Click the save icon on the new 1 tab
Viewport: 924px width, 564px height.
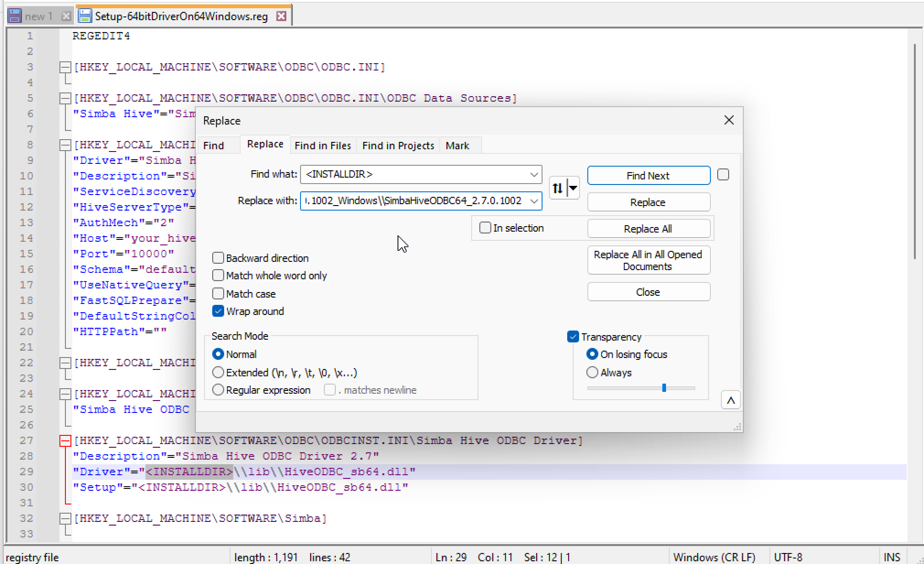click(15, 16)
